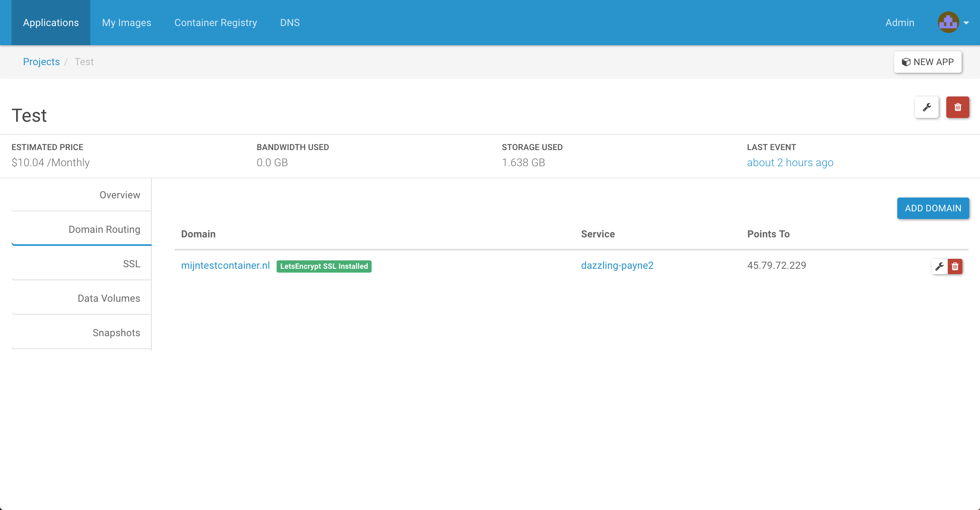Open last event 'about 2 hours ago' link
The width and height of the screenshot is (980, 510).
790,162
